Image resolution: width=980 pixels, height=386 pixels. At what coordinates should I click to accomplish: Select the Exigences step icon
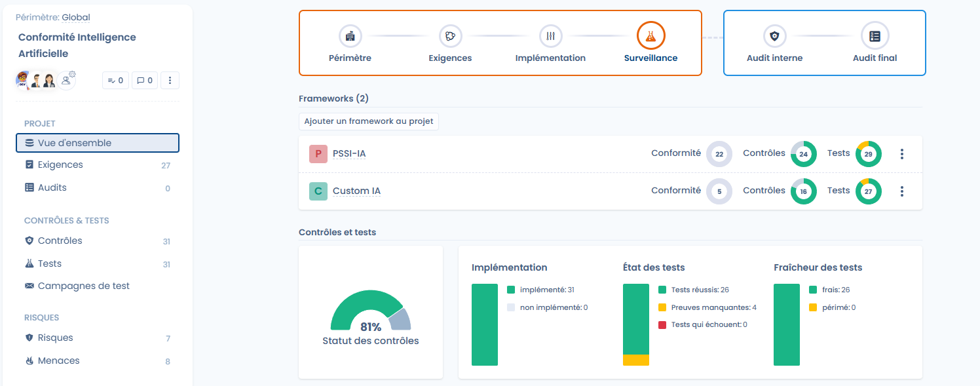[450, 36]
